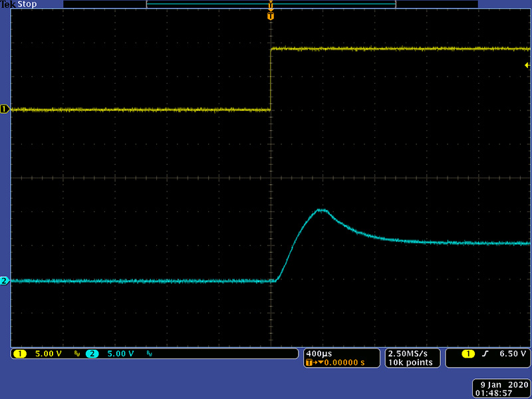The width and height of the screenshot is (532, 399).
Task: Click the trigger source channel 1 badge
Action: (x=467, y=354)
